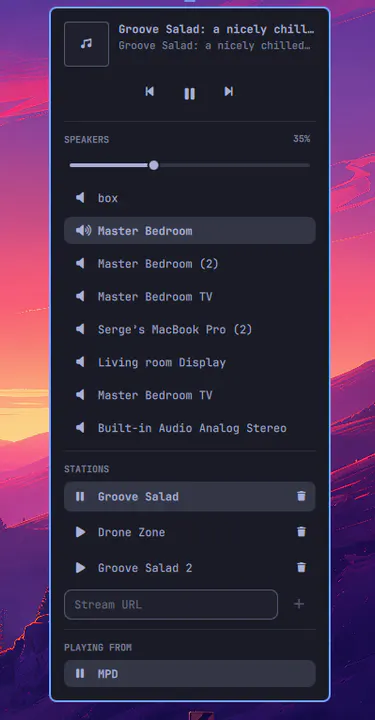Select Built-in Audio Analog Stereo output name
Screen dimensions: 375x720
tap(192, 428)
